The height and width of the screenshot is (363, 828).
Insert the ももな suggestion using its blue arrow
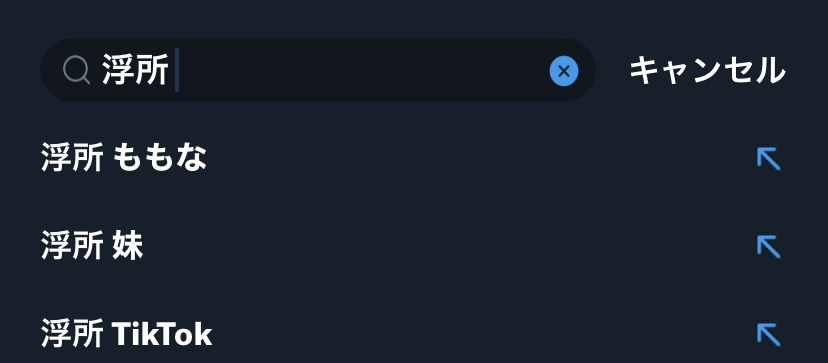(768, 159)
